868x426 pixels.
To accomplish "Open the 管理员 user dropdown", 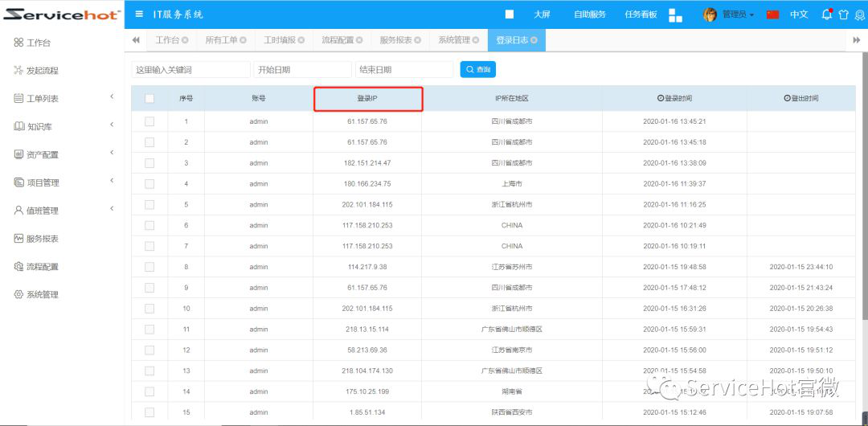I will 730,14.
